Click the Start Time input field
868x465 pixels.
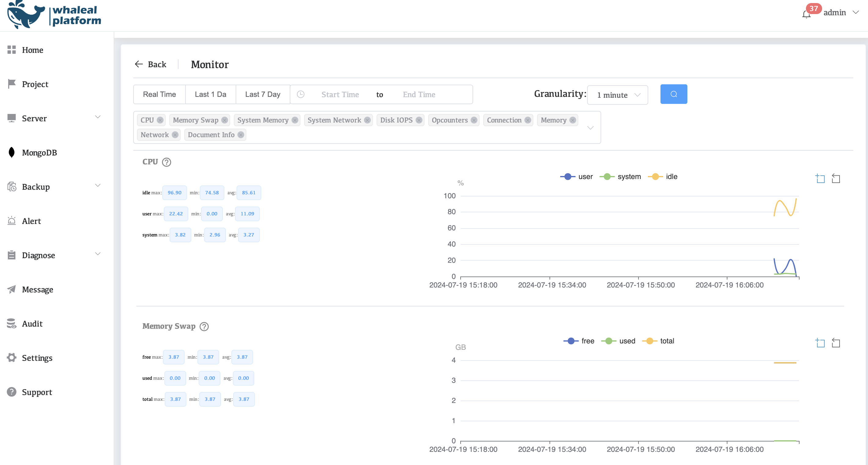point(340,95)
